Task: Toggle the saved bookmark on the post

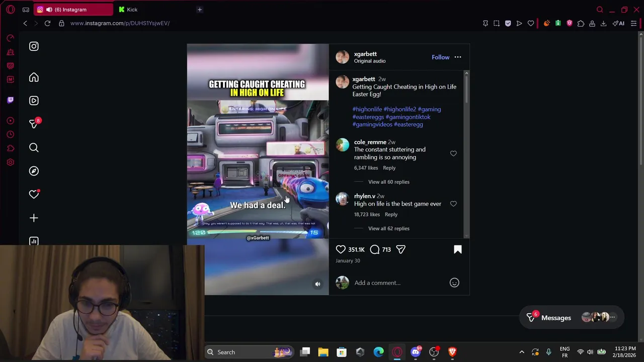Action: [x=458, y=249]
